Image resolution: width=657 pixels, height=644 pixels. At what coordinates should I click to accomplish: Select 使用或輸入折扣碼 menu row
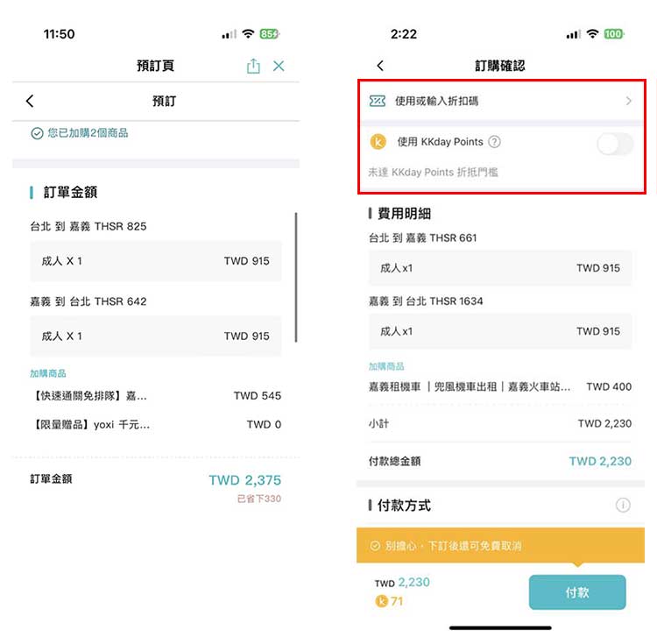point(501,101)
